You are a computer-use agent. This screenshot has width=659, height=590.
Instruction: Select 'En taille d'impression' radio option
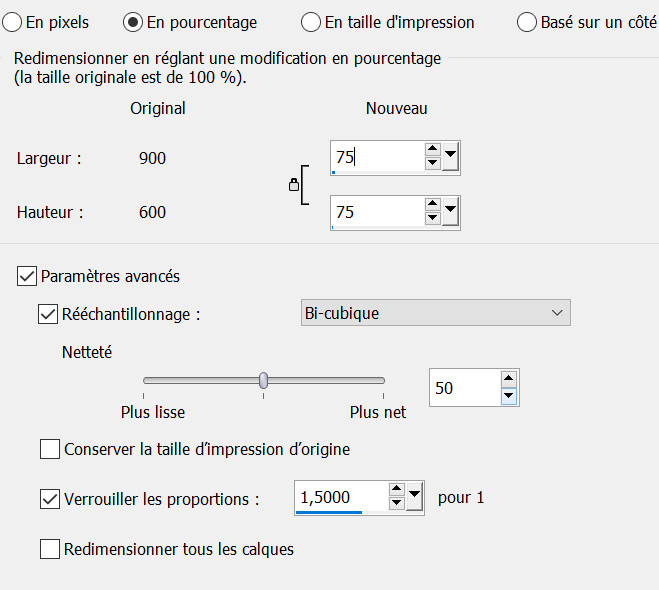click(311, 22)
